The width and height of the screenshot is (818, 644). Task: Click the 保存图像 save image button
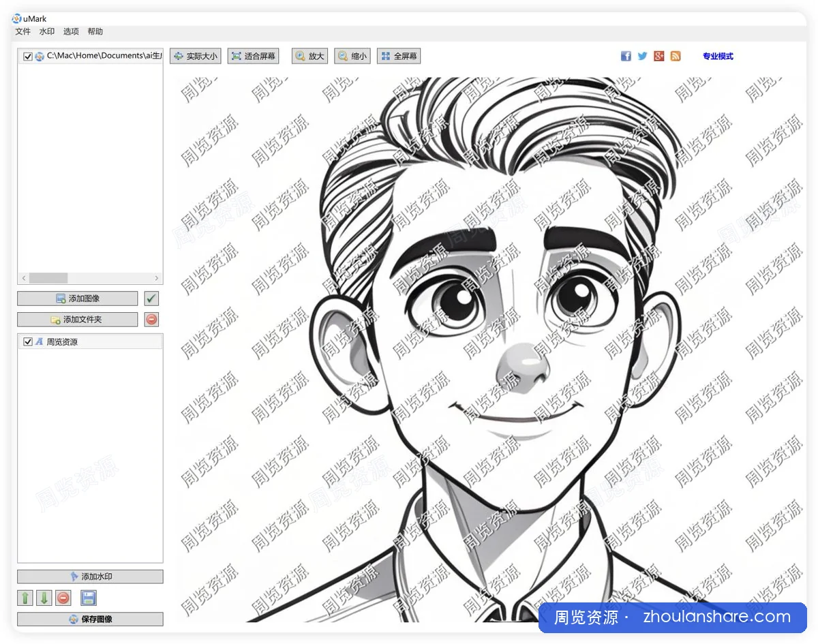(90, 619)
